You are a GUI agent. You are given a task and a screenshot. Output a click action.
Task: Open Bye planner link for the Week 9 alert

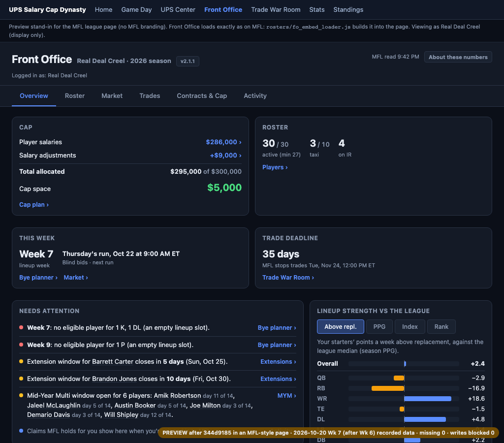click(277, 345)
